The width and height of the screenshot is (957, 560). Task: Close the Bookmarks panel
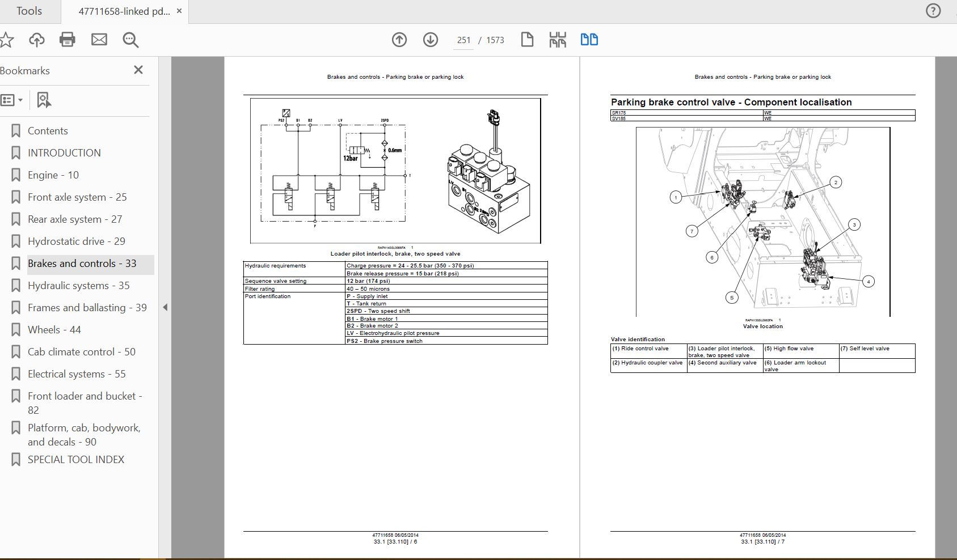coord(138,70)
